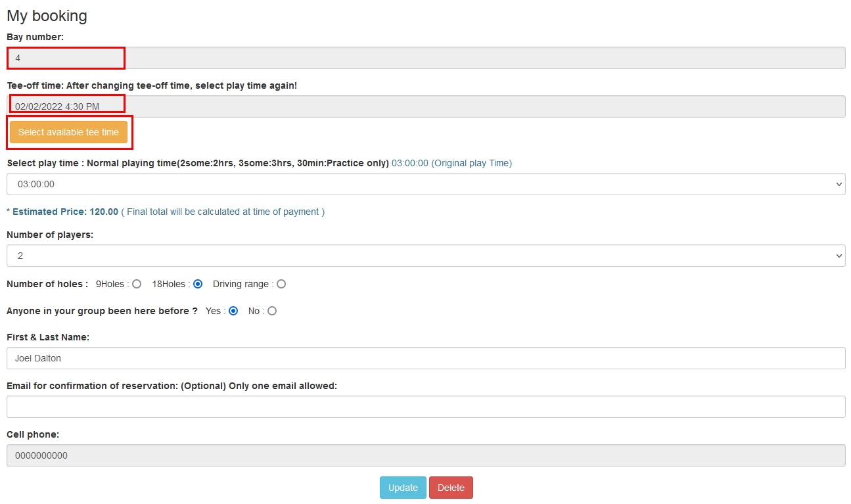Click the Number of holes label
851x504 pixels.
pos(47,285)
